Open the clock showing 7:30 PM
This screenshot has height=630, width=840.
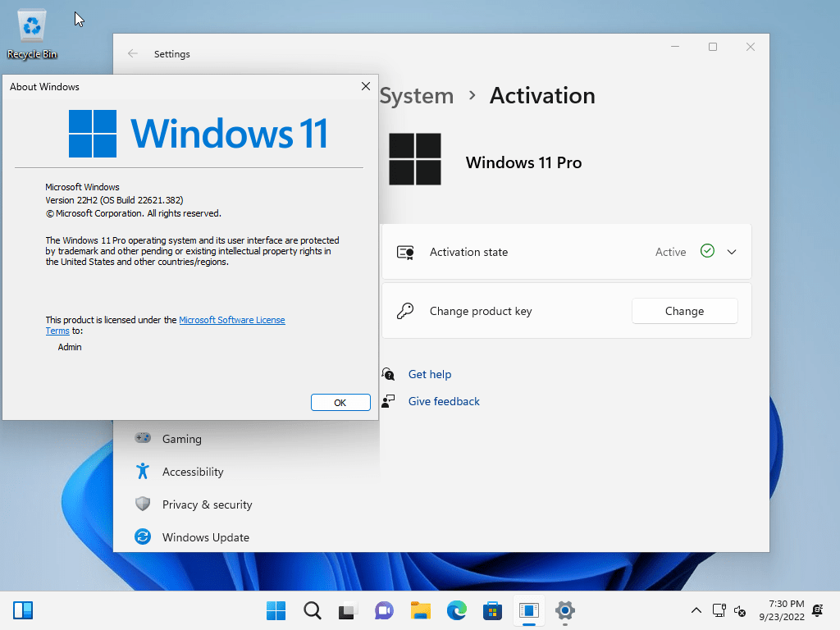[x=782, y=610]
